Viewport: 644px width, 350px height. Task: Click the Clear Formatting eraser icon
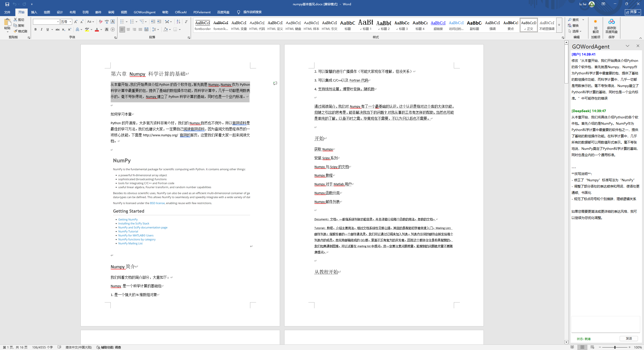point(101,22)
